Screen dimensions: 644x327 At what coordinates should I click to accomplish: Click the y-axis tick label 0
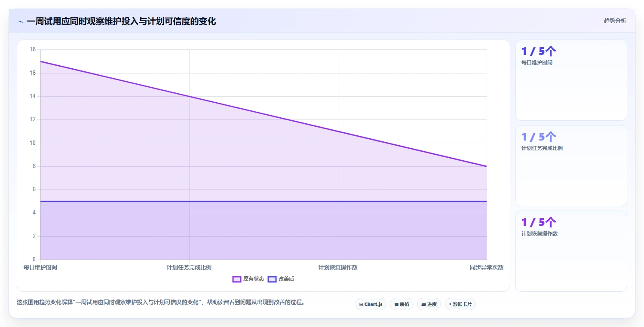(34, 260)
